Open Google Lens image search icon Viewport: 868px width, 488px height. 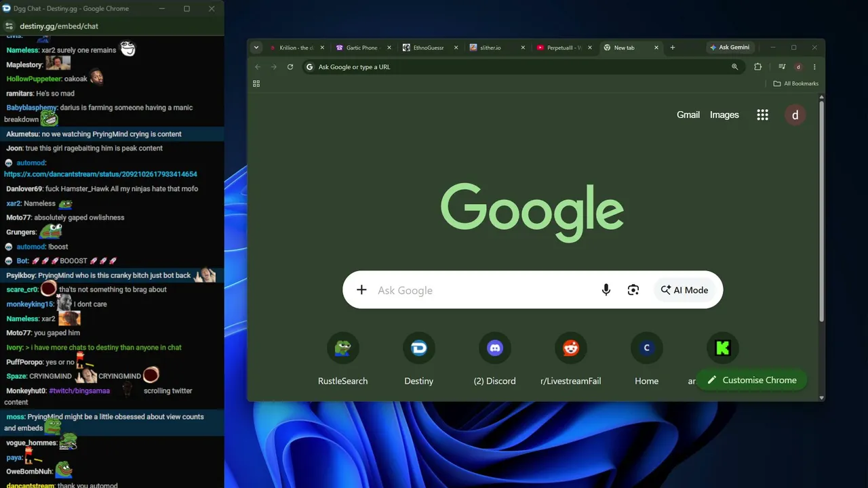pyautogui.click(x=633, y=290)
